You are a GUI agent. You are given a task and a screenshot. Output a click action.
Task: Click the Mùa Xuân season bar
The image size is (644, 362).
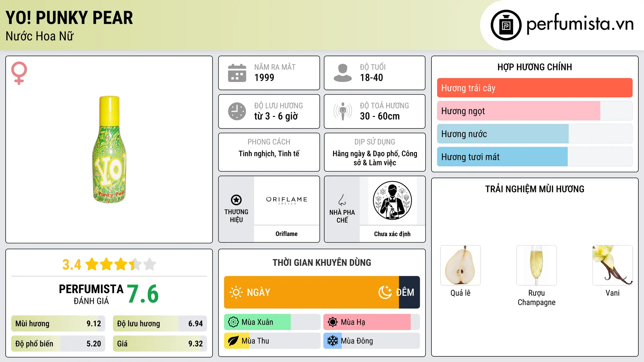272,322
